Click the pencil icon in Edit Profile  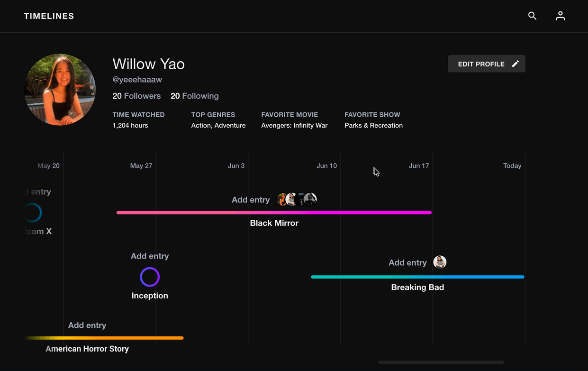(x=516, y=64)
